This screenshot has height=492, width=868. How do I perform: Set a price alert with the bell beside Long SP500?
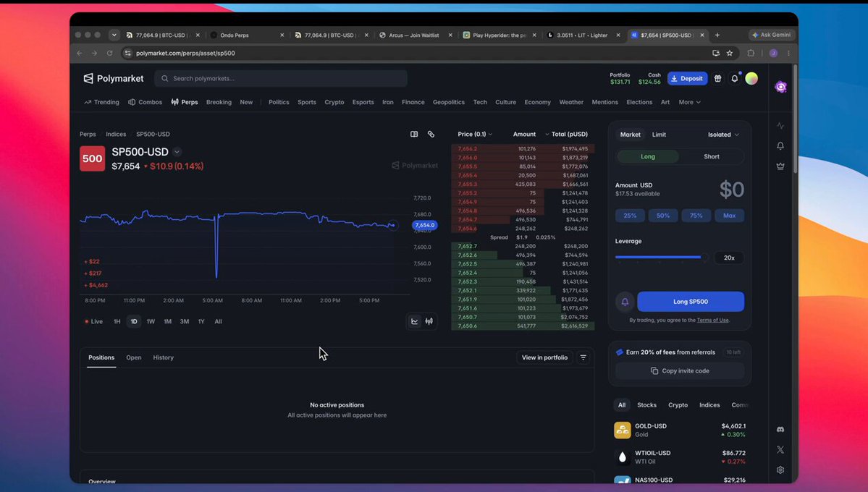[625, 302]
